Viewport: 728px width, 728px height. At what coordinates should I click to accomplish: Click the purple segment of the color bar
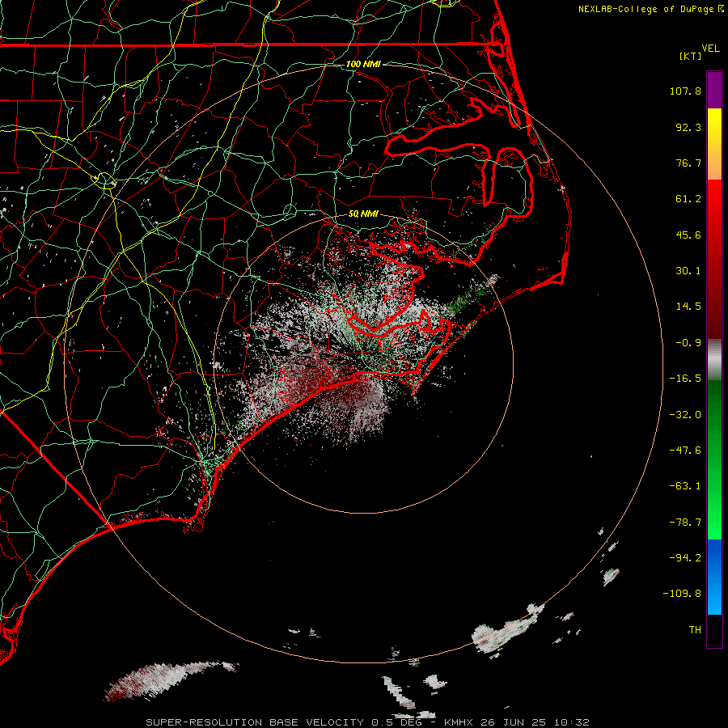point(714,90)
